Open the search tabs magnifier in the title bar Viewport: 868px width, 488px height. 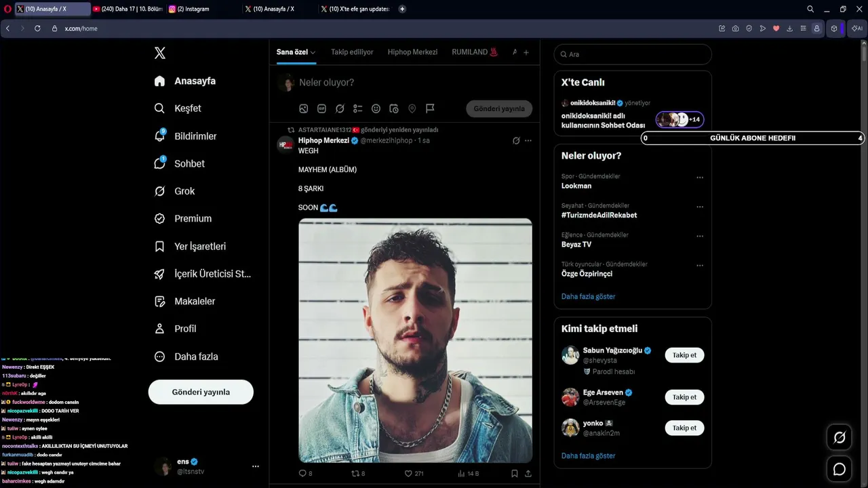click(810, 9)
